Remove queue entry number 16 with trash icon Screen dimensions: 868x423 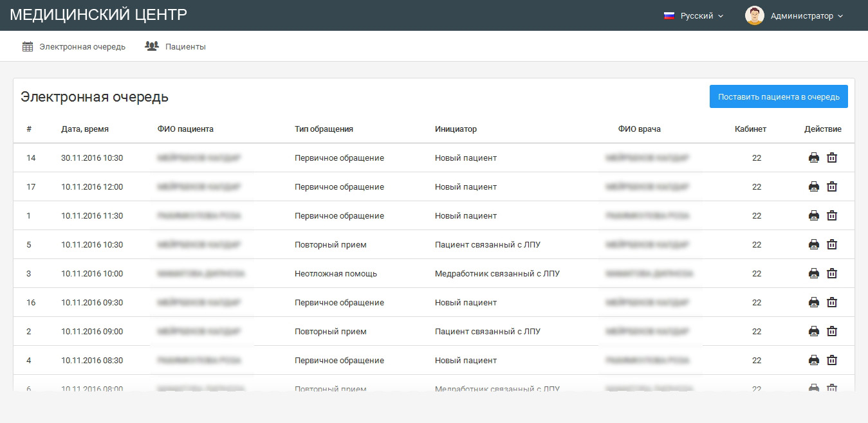tap(832, 302)
